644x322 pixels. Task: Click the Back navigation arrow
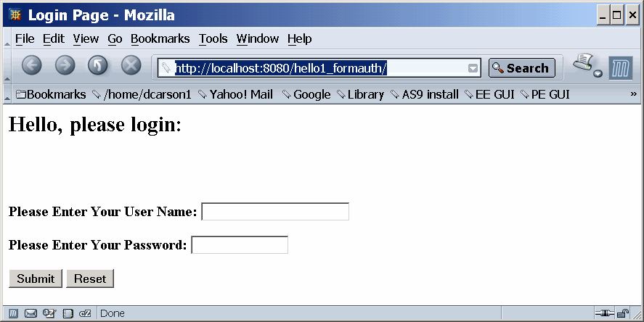point(32,66)
